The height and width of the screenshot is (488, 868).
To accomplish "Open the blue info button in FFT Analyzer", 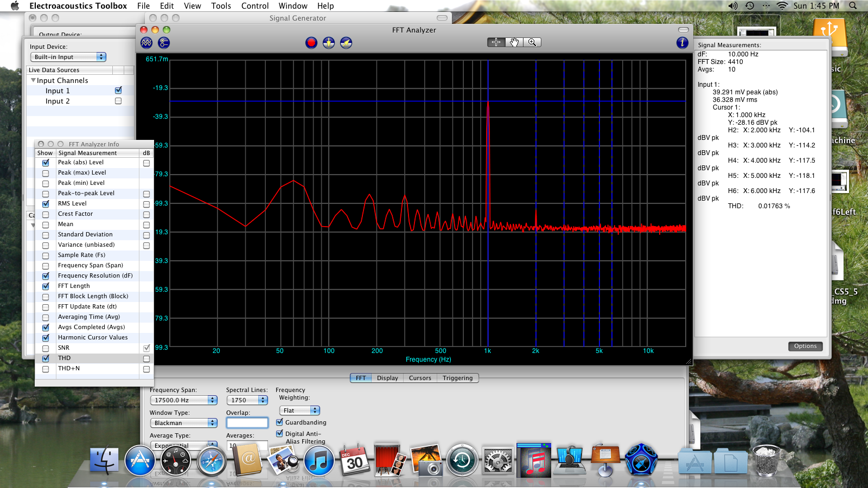I will click(x=682, y=42).
